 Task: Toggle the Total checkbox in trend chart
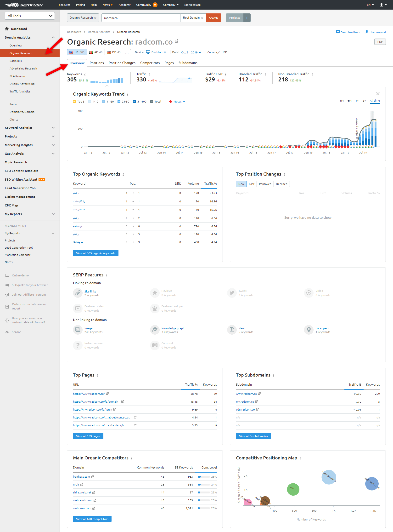pos(152,102)
